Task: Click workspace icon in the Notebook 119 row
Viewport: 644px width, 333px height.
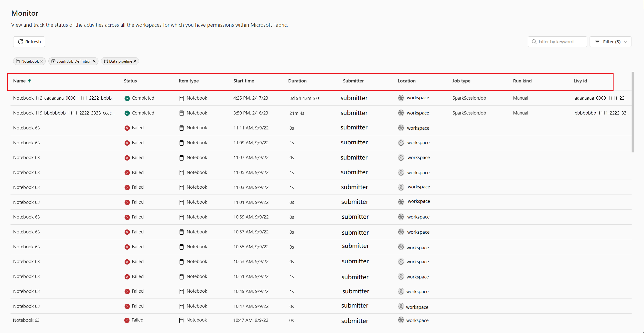Action: coord(401,113)
